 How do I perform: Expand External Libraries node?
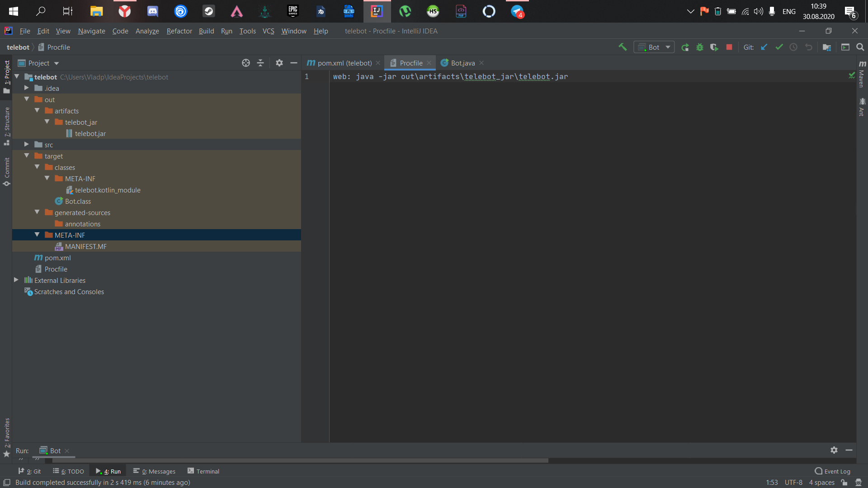[x=16, y=280]
